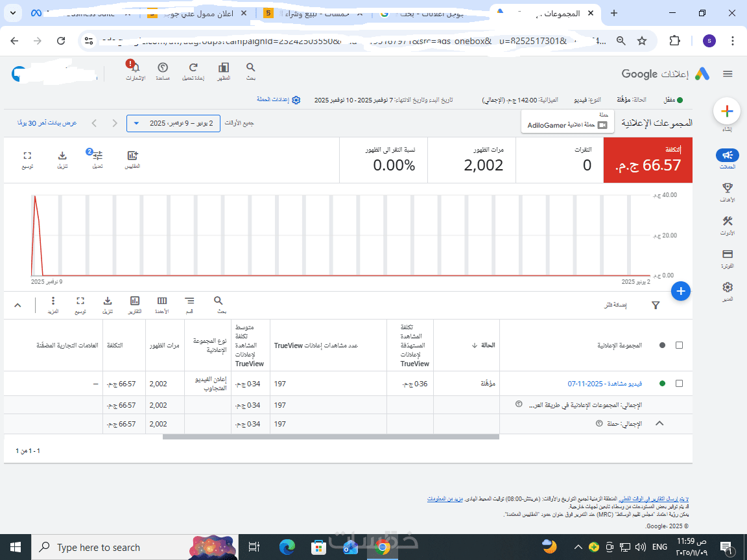Select the CTR 0.00% scorecard tile
The height and width of the screenshot is (560, 747).
click(x=383, y=161)
